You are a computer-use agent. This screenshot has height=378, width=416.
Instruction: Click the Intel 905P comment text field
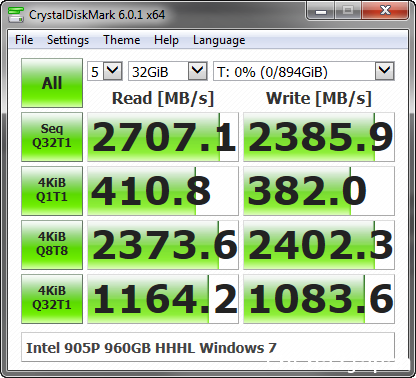pos(208,347)
